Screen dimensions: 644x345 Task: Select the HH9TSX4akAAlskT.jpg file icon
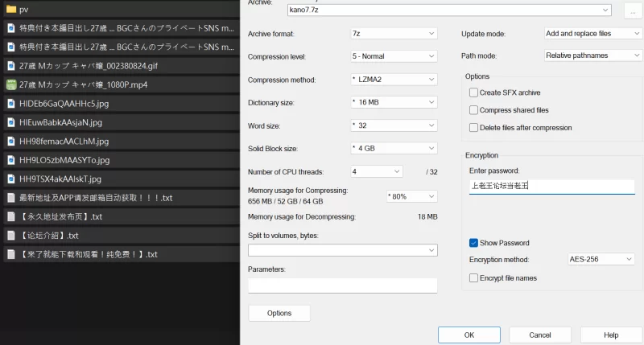click(11, 179)
